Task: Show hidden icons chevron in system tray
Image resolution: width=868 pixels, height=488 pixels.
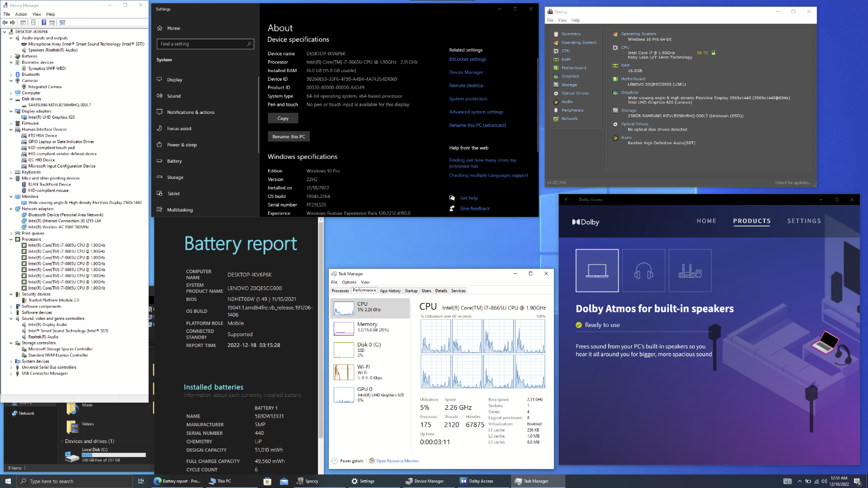Action: (x=799, y=481)
